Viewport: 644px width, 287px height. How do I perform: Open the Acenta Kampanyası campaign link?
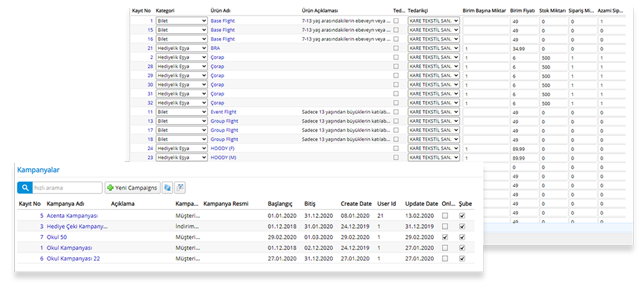pyautogui.click(x=73, y=216)
